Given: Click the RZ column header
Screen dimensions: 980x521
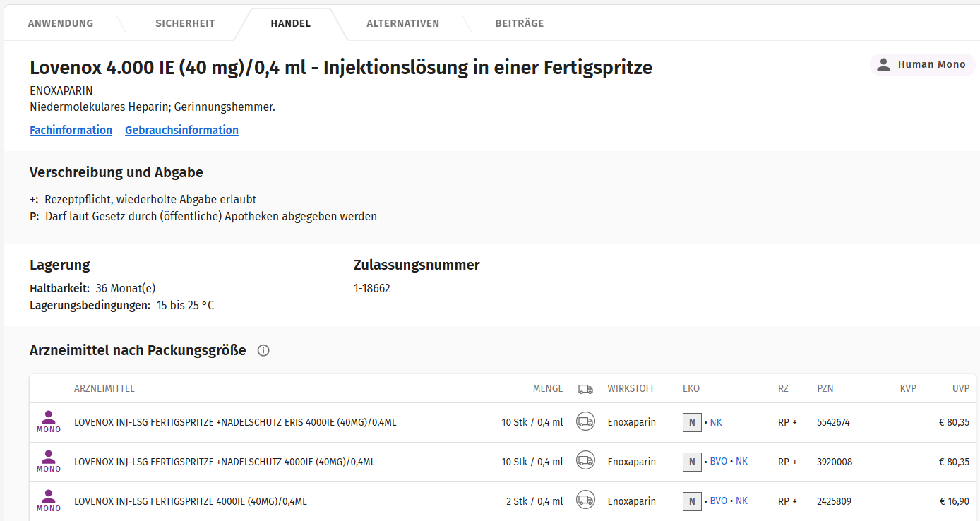Looking at the screenshot, I should (783, 389).
